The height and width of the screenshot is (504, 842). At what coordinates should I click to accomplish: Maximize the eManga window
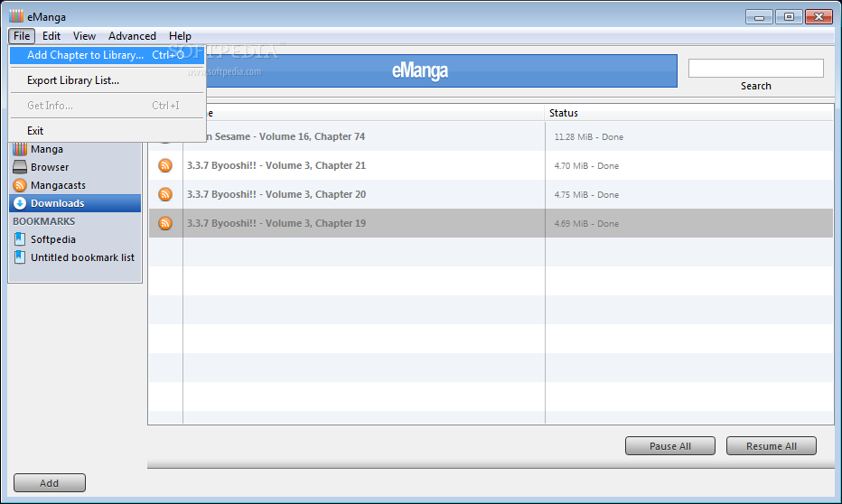pyautogui.click(x=789, y=17)
